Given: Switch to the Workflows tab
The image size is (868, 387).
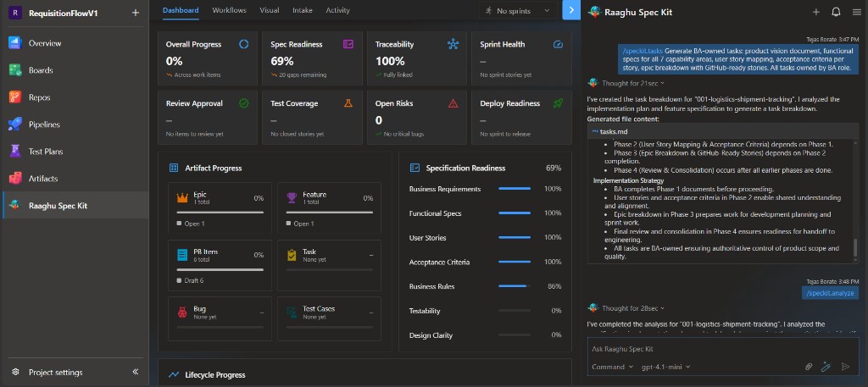Looking at the screenshot, I should point(229,10).
